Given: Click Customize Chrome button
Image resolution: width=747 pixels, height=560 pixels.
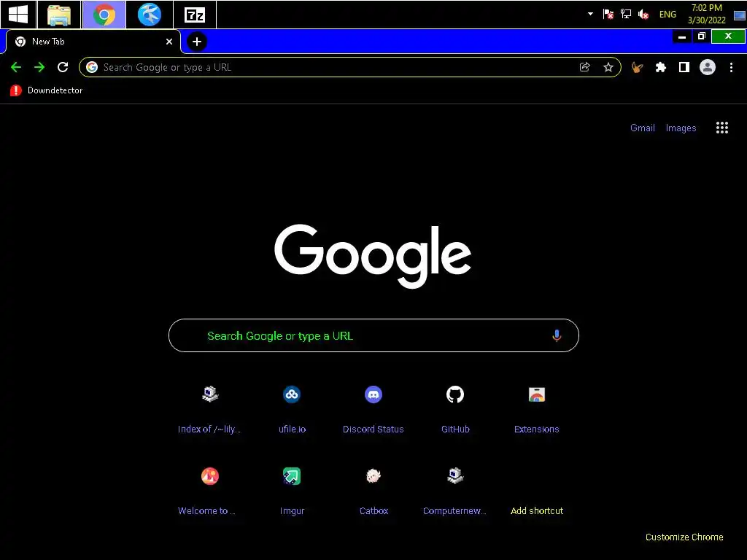Looking at the screenshot, I should pyautogui.click(x=684, y=537).
